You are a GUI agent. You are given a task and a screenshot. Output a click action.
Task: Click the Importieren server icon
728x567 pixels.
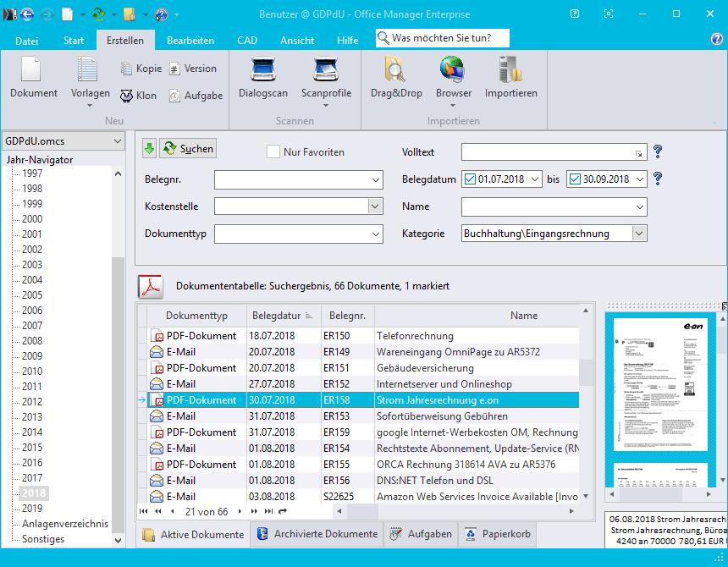point(510,70)
